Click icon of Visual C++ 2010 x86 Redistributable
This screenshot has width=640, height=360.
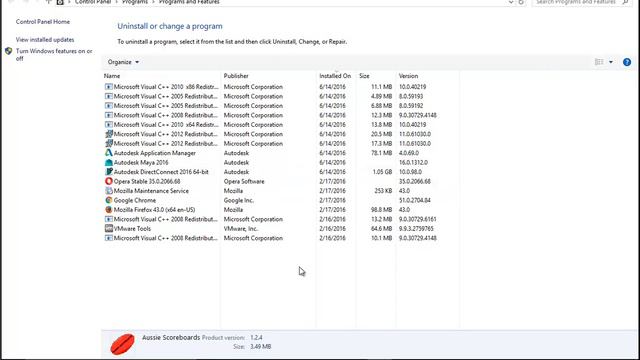pyautogui.click(x=109, y=87)
